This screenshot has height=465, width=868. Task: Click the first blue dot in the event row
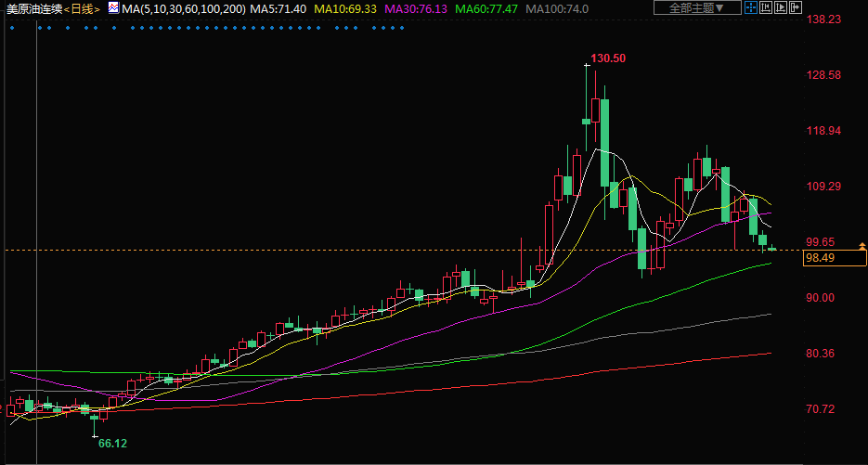(x=13, y=27)
